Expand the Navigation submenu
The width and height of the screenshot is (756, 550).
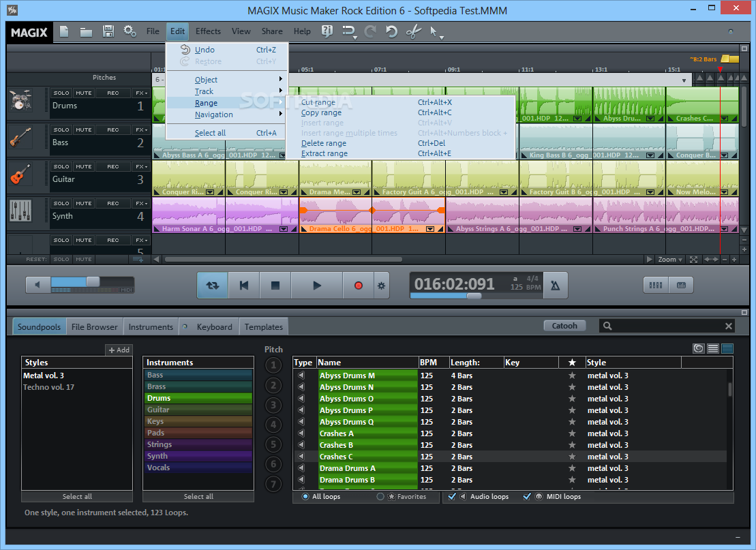[x=226, y=114]
